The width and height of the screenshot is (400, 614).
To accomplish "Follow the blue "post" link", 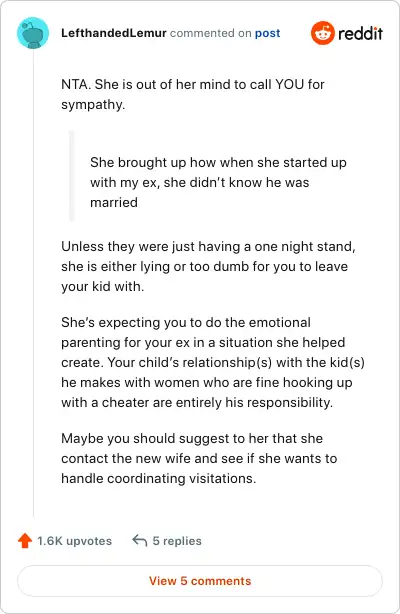I will pyautogui.click(x=268, y=33).
